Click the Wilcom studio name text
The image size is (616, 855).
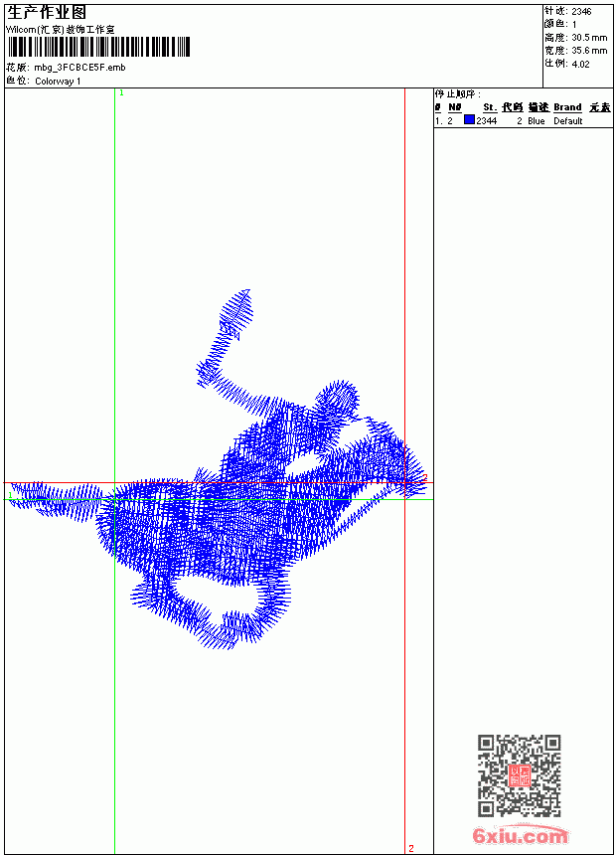[60, 30]
